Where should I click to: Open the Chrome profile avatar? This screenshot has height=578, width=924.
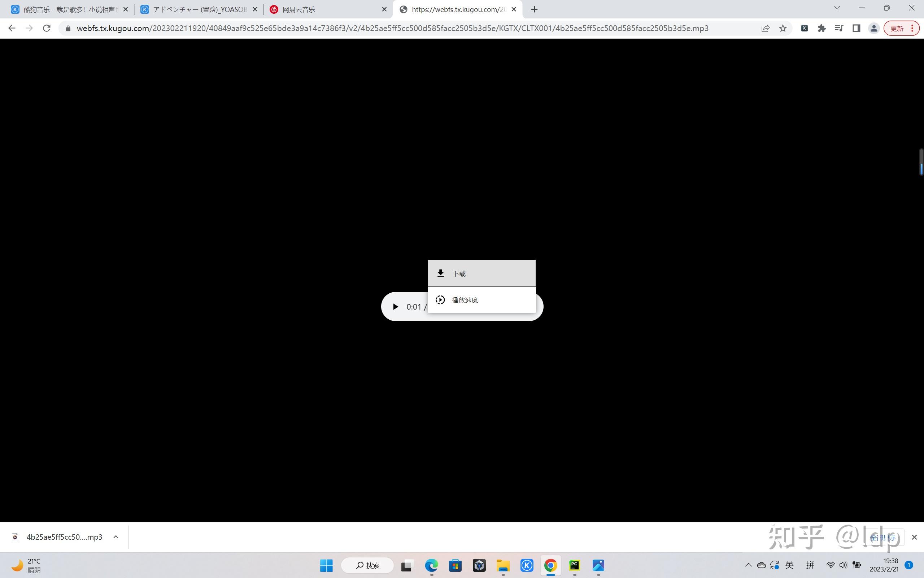[873, 28]
